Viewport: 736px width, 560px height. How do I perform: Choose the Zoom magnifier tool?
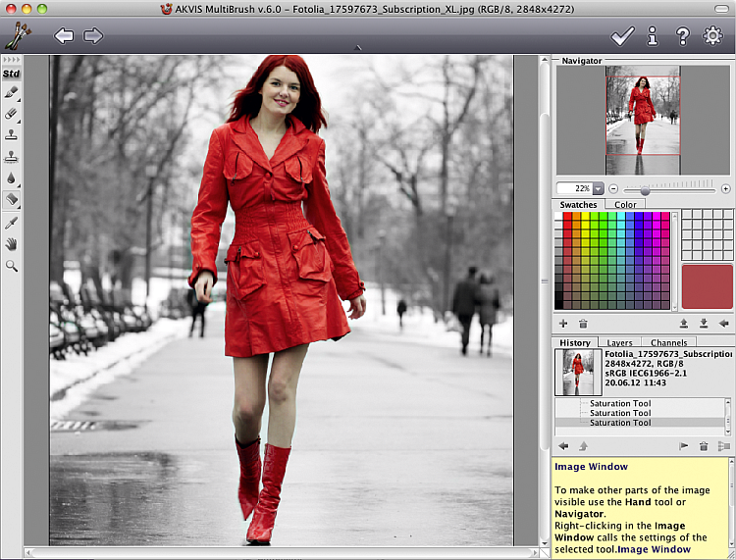(12, 266)
